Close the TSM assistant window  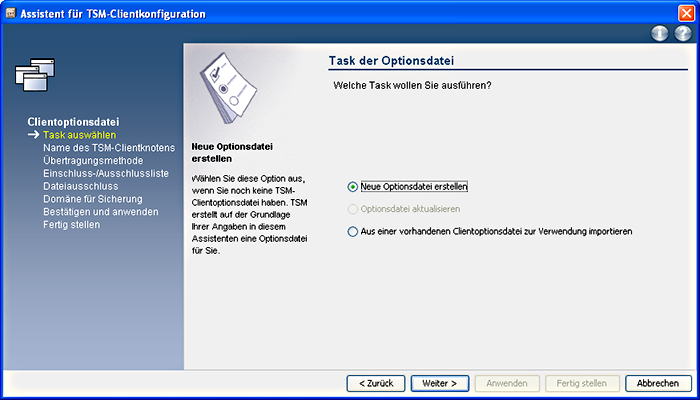pyautogui.click(x=683, y=13)
